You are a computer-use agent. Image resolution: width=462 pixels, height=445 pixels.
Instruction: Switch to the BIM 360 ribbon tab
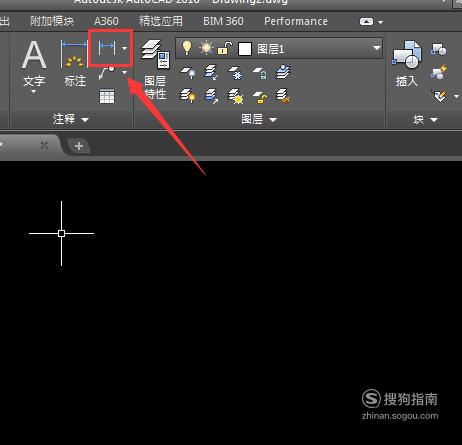pos(223,21)
